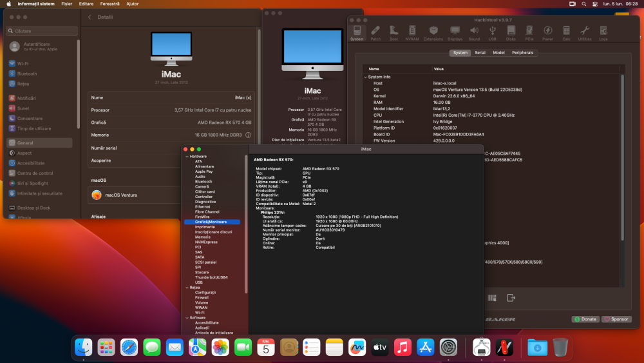644x363 pixels.
Task: Select the System tab in Hackintool
Action: point(460,53)
